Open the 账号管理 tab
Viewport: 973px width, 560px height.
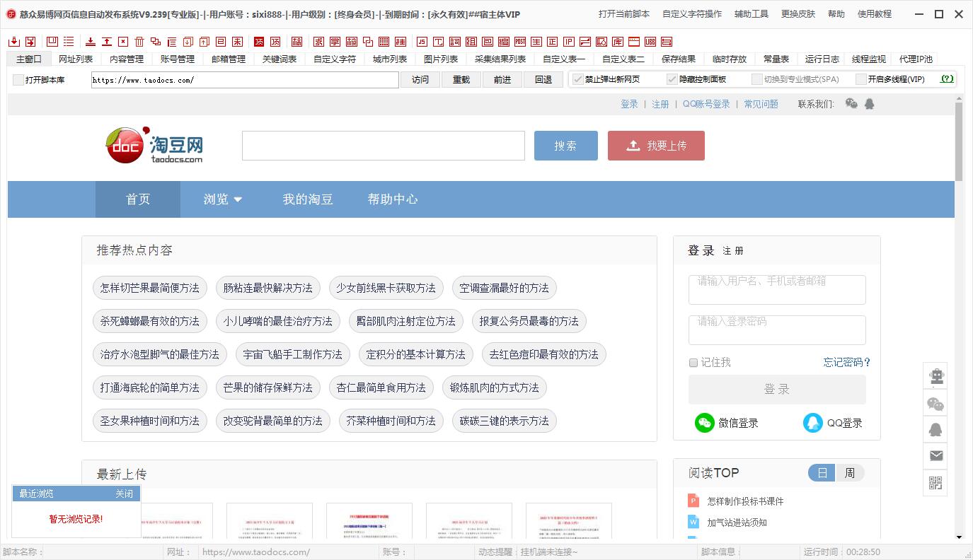pyautogui.click(x=178, y=59)
